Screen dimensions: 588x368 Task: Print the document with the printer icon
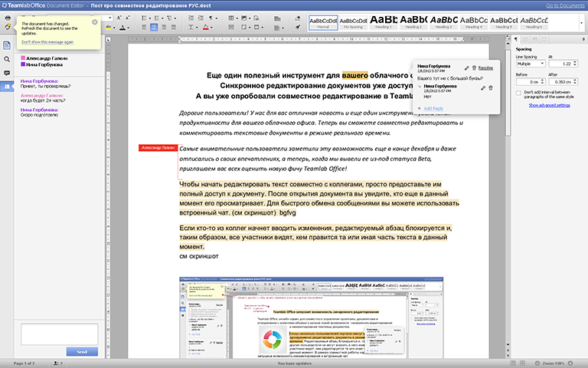coord(8,18)
